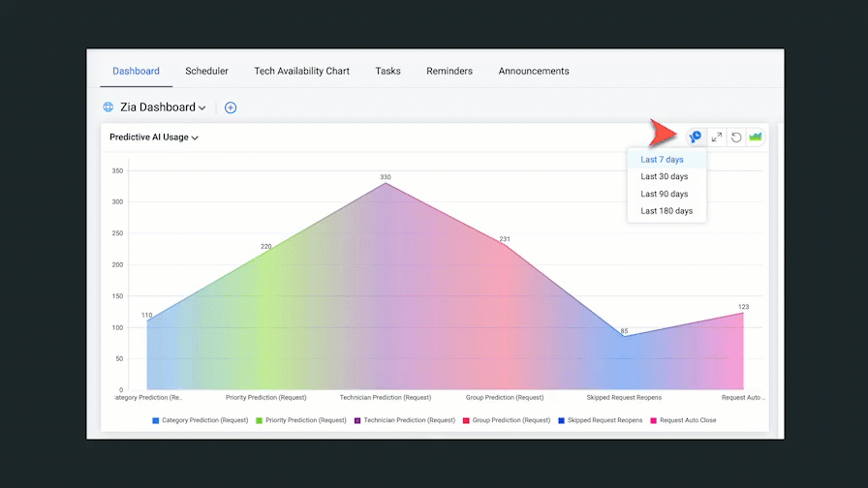This screenshot has height=488, width=868.
Task: Select Last 90 days option
Action: [x=666, y=194]
